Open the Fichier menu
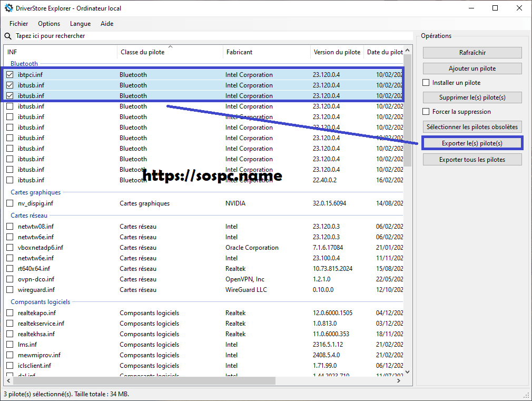The image size is (532, 401). [19, 24]
